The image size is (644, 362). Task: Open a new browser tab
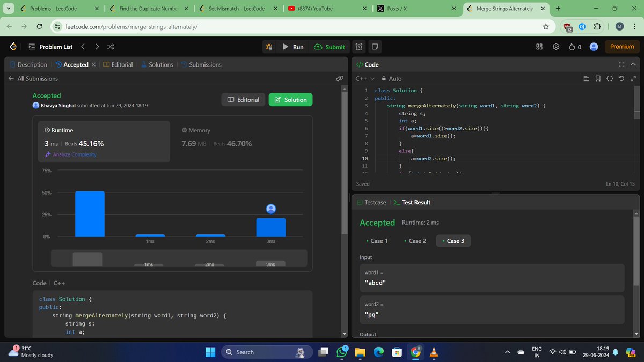pyautogui.click(x=558, y=9)
